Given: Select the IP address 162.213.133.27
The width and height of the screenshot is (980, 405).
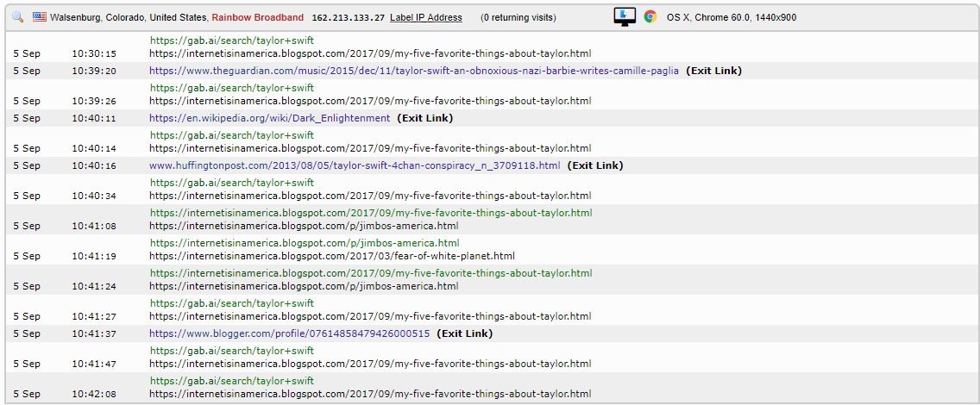Looking at the screenshot, I should click(349, 17).
